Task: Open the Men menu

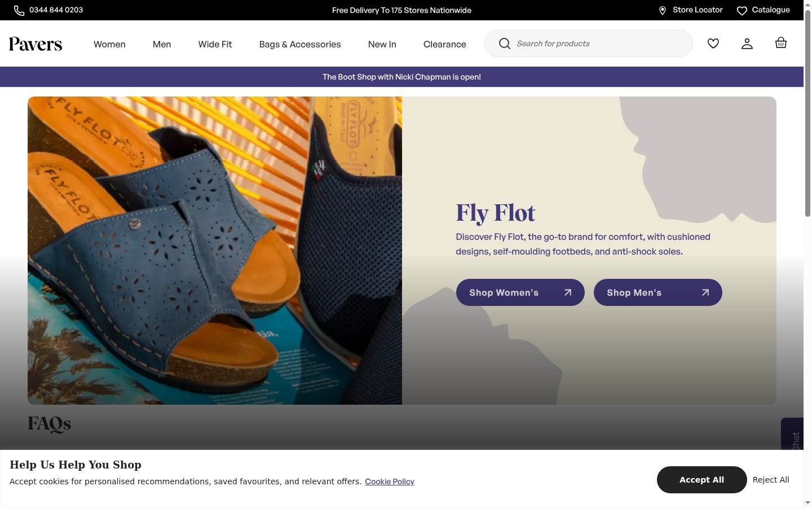Action: pyautogui.click(x=162, y=44)
